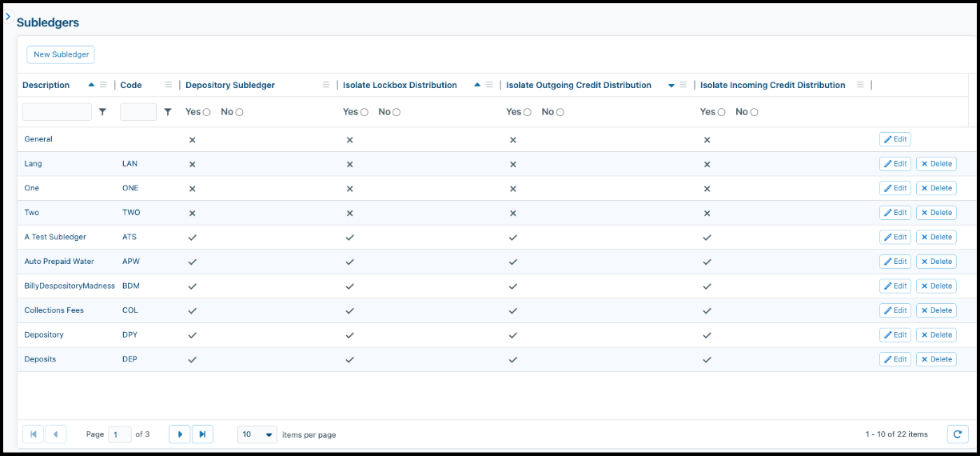Click the Description filter text field
This screenshot has width=980, height=456.
click(57, 112)
